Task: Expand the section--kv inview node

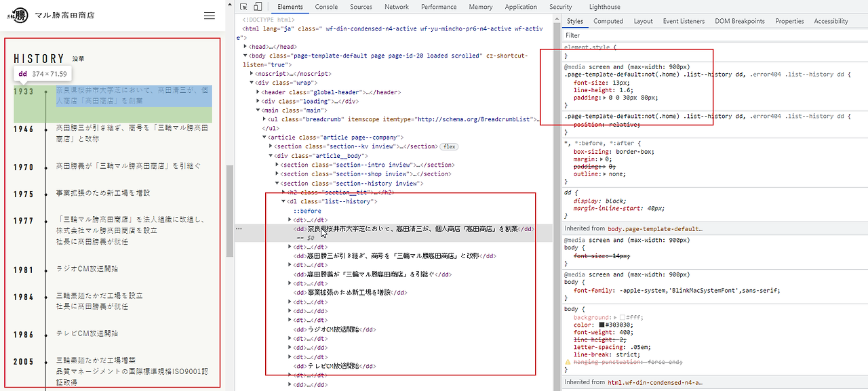Action: pos(272,146)
